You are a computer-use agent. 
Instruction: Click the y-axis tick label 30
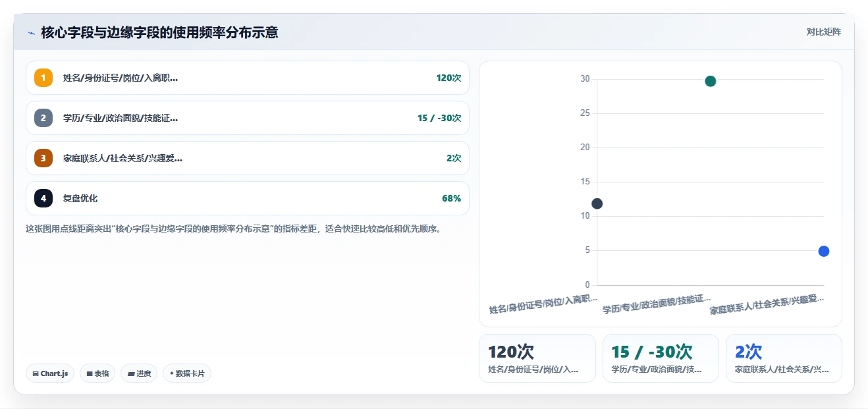[585, 79]
